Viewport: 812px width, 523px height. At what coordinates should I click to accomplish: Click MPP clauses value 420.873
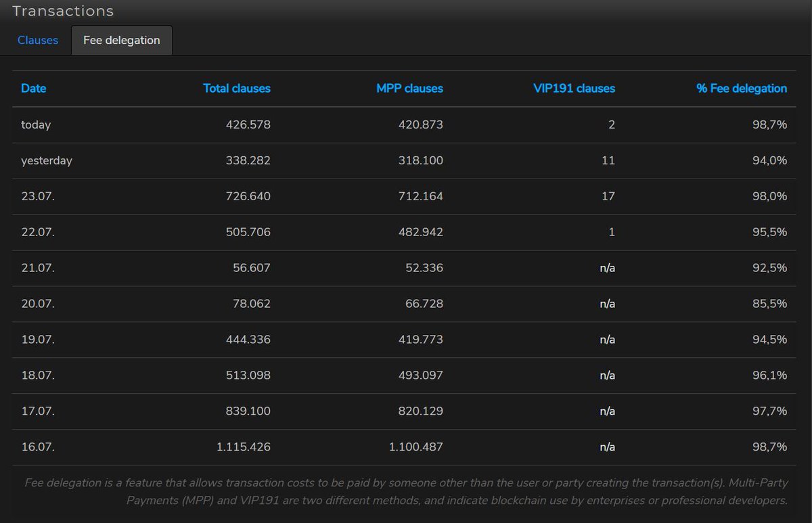(421, 124)
